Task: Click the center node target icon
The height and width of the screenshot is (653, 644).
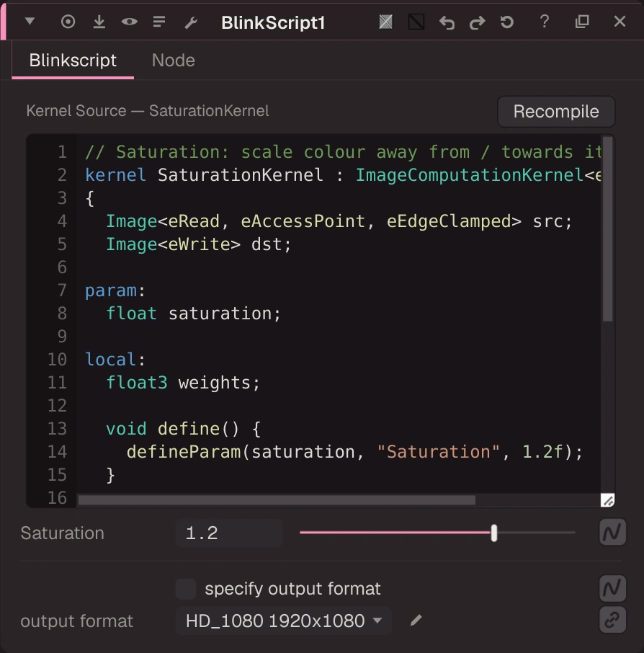Action: pos(68,22)
